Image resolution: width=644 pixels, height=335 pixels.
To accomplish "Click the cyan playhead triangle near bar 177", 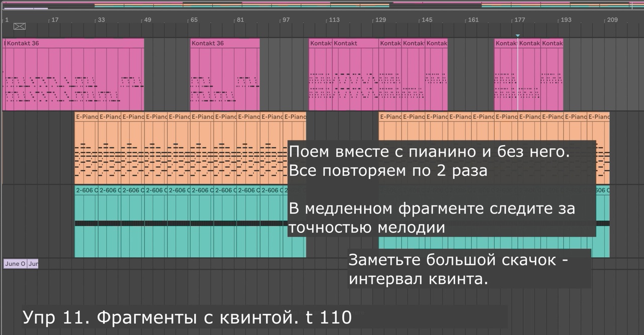I will (x=517, y=35).
